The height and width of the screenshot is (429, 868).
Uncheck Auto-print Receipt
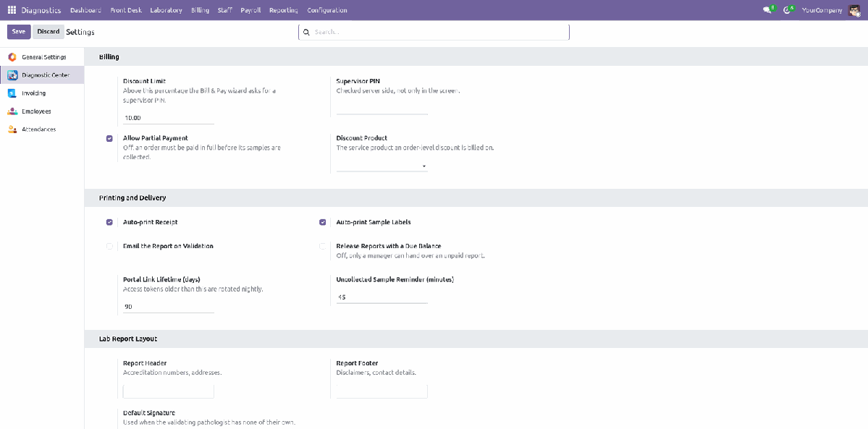pyautogui.click(x=109, y=223)
